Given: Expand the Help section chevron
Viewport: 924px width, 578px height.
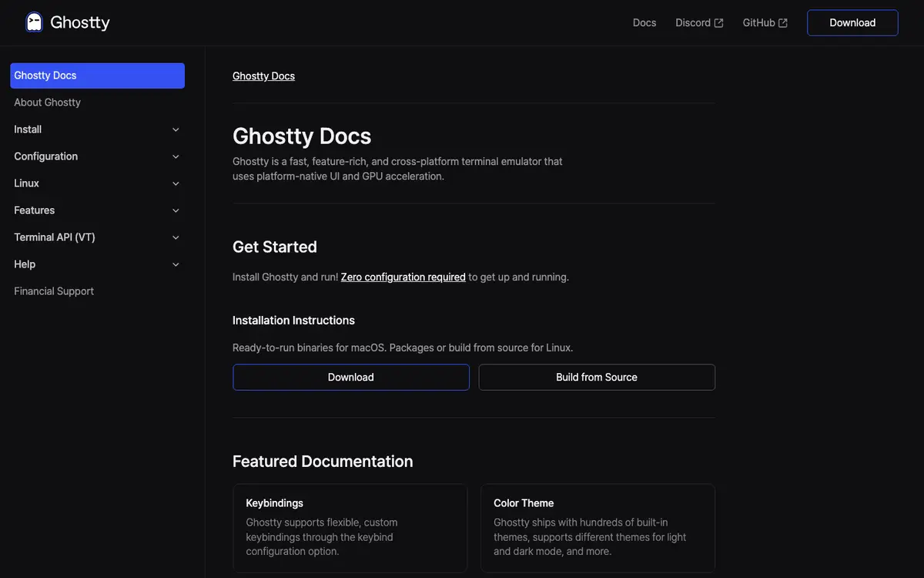Looking at the screenshot, I should [176, 264].
